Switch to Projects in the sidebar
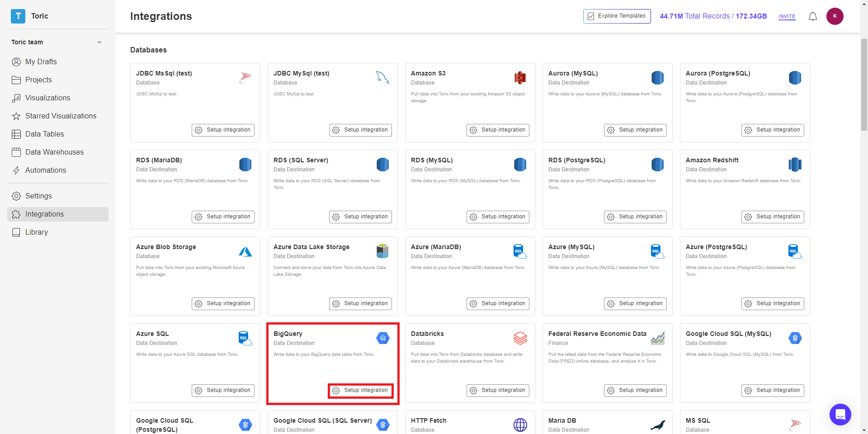Image resolution: width=868 pixels, height=434 pixels. (x=38, y=80)
